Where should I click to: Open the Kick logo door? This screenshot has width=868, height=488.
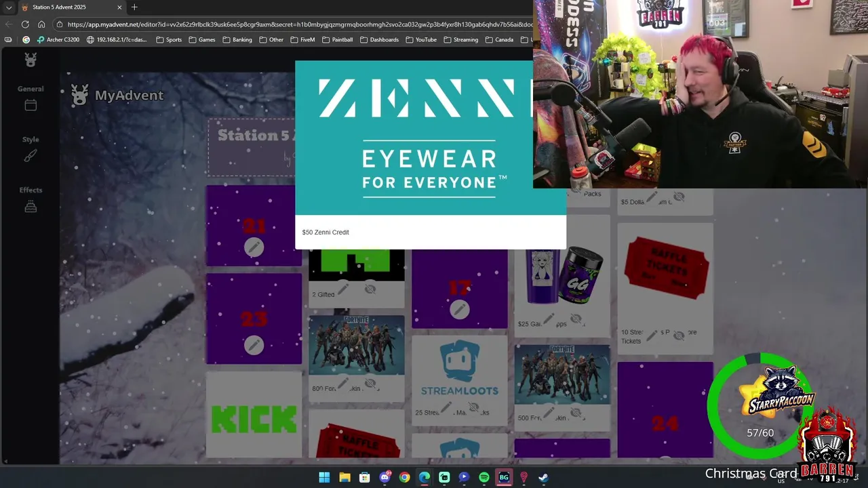[x=254, y=415]
